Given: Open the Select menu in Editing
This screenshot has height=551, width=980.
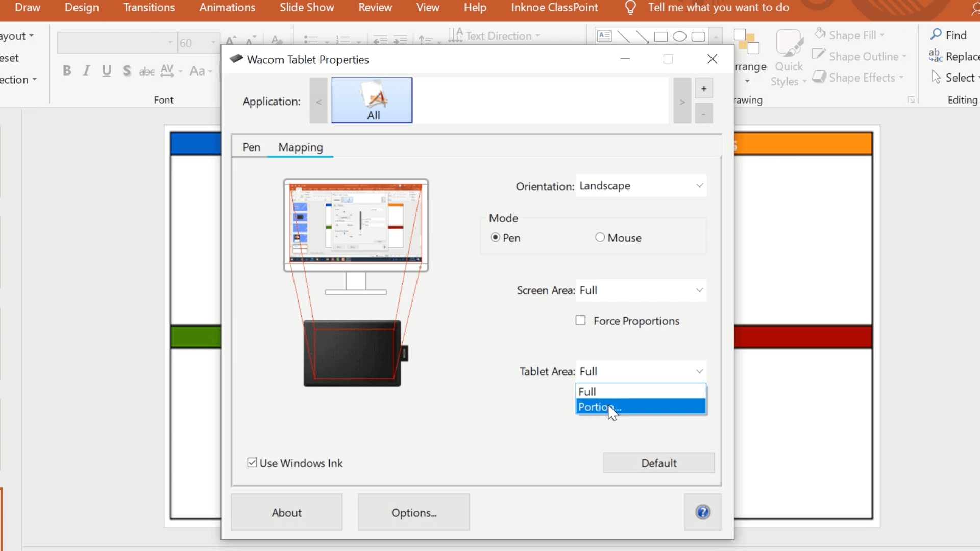Looking at the screenshot, I should [x=955, y=78].
